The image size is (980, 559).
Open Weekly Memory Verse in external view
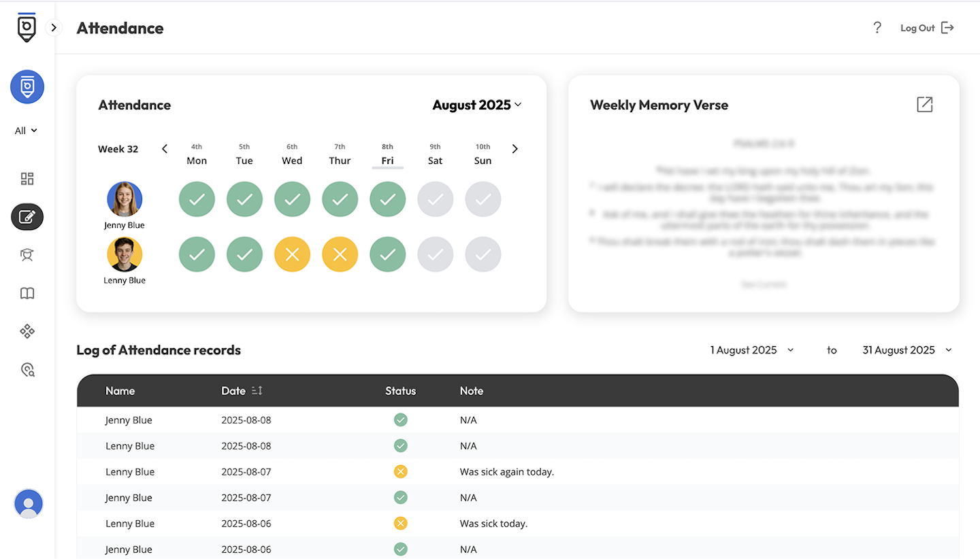pos(924,105)
